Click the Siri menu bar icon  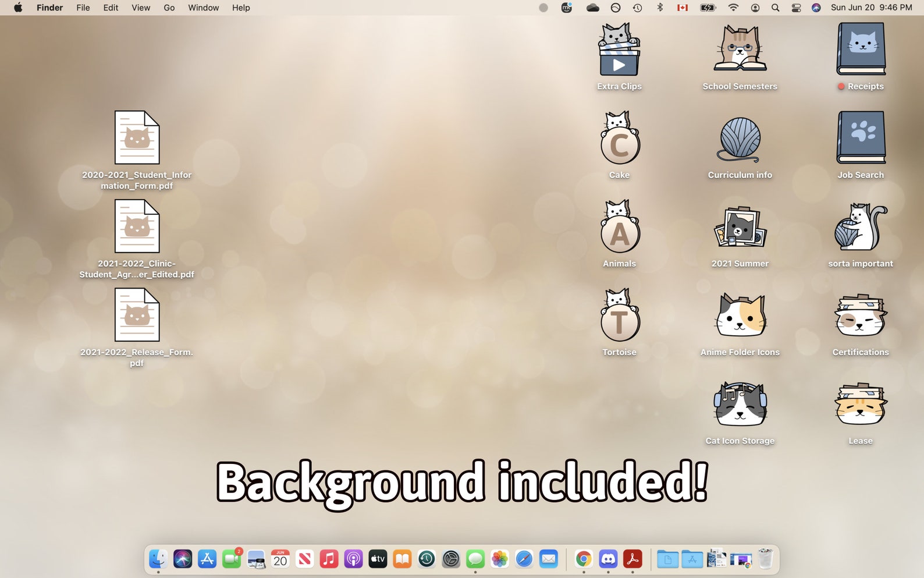point(816,8)
